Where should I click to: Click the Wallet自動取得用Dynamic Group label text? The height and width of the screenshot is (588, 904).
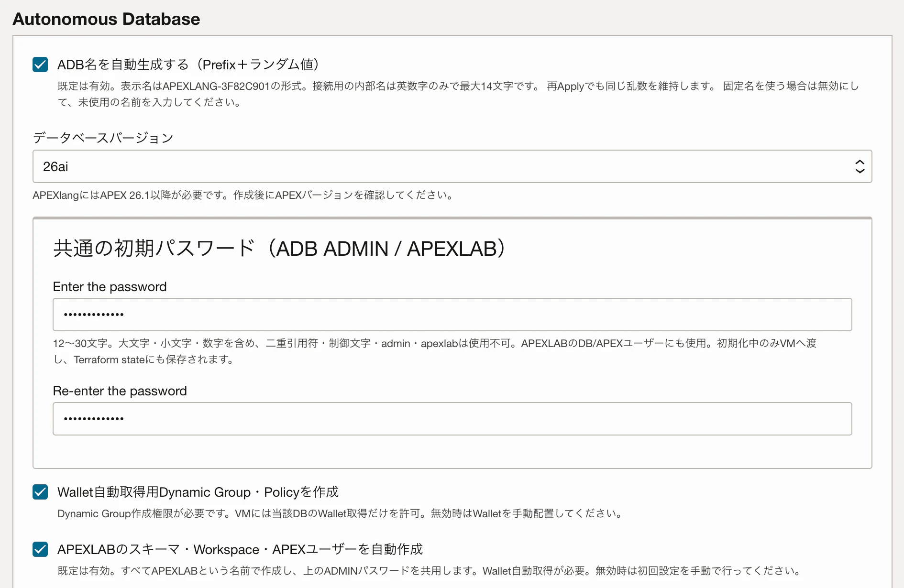(198, 492)
